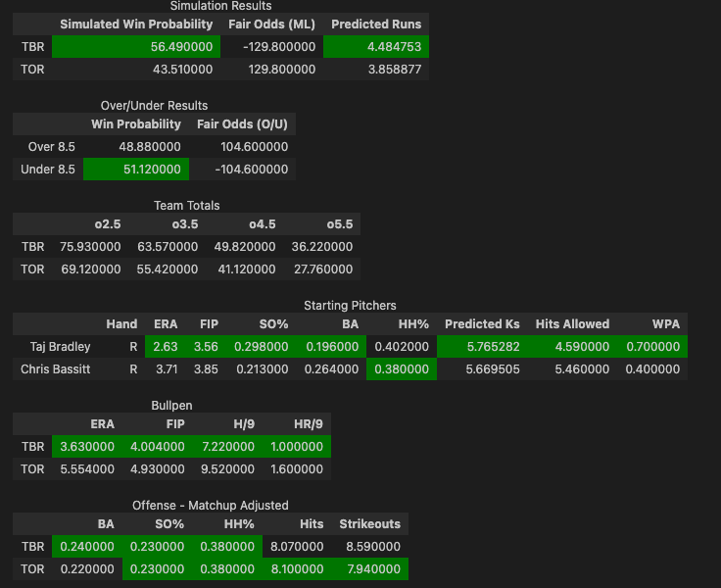Select TBR o4.5 value 49.820000
This screenshot has height=588, width=721.
(x=245, y=247)
